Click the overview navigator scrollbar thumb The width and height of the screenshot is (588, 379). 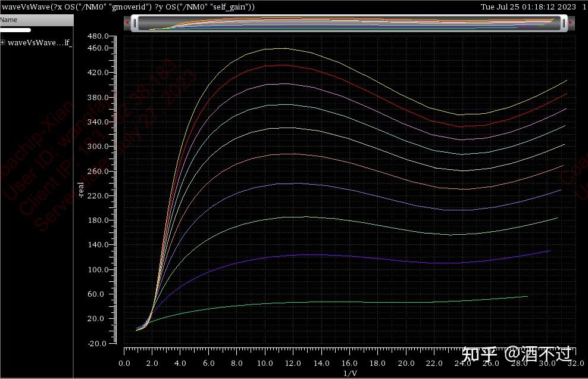click(x=348, y=23)
